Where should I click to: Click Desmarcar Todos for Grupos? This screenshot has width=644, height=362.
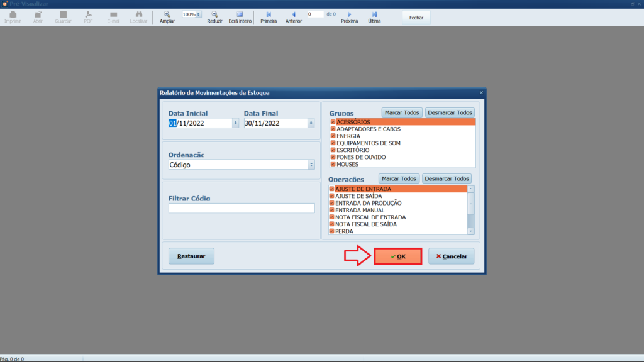click(450, 112)
